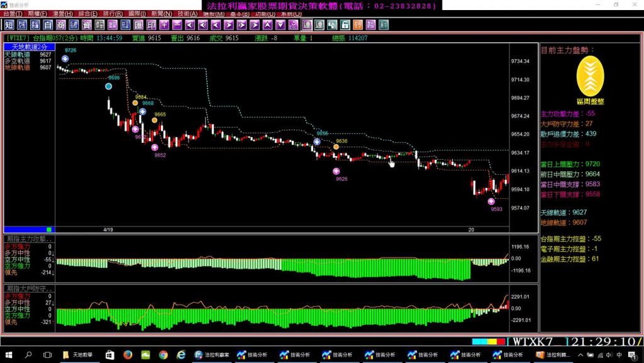Click the 期指主力攻擊 panel title

point(29,240)
